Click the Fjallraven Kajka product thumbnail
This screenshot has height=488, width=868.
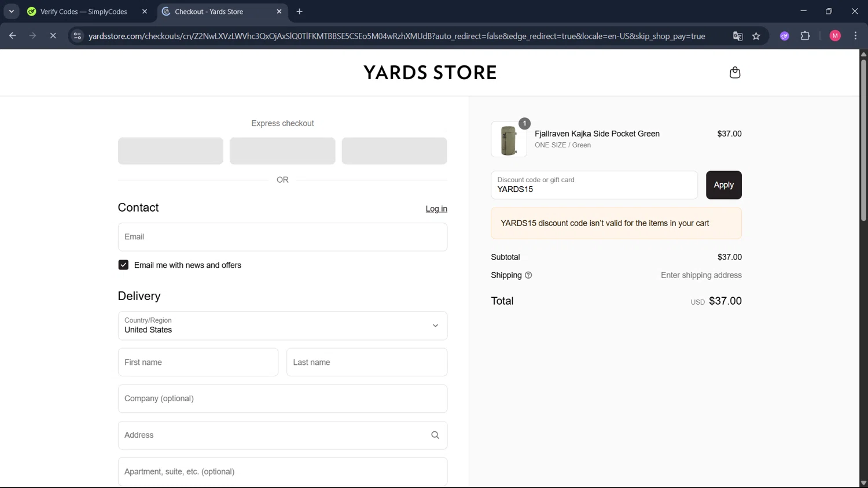pos(509,139)
